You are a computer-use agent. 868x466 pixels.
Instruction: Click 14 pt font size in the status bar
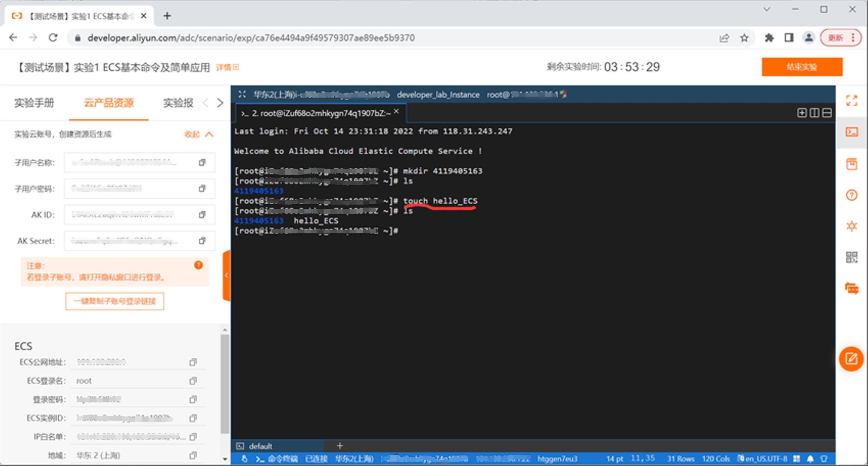pyautogui.click(x=614, y=459)
